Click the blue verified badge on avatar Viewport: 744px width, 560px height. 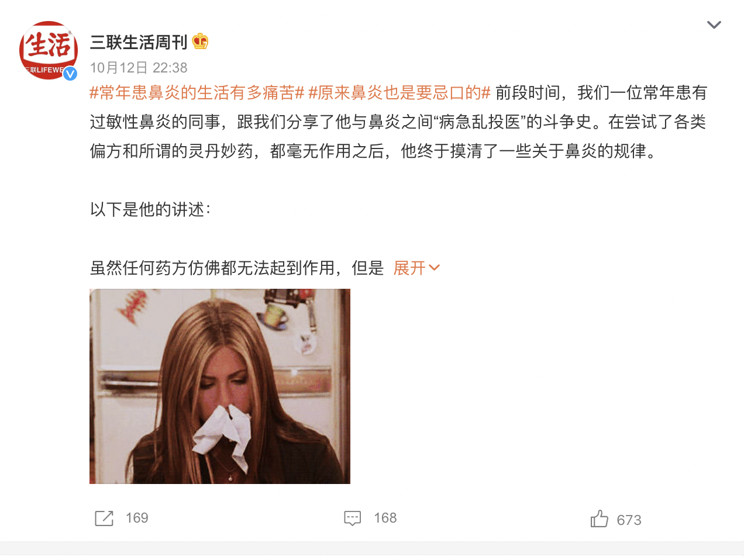70,73
